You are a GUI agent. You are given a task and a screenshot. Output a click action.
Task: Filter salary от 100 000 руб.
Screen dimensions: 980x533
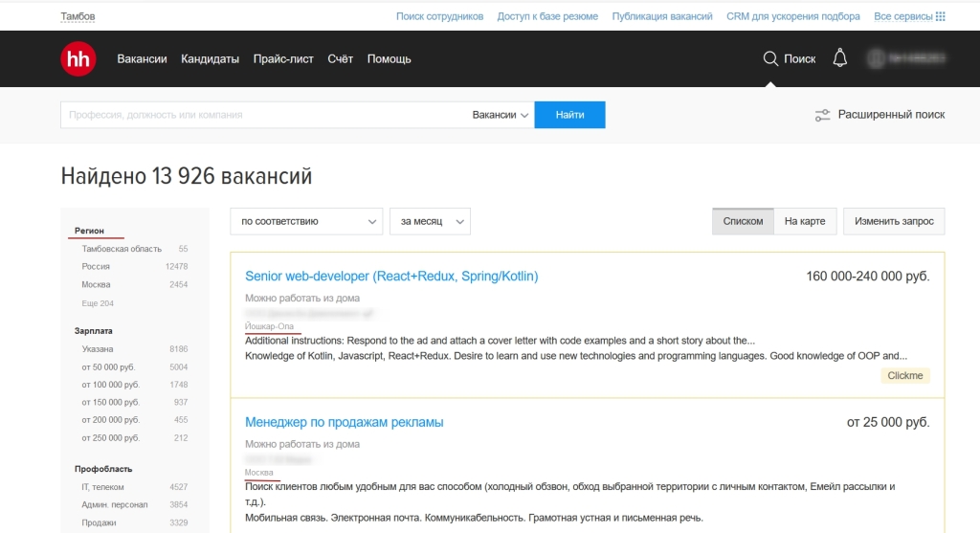108,385
